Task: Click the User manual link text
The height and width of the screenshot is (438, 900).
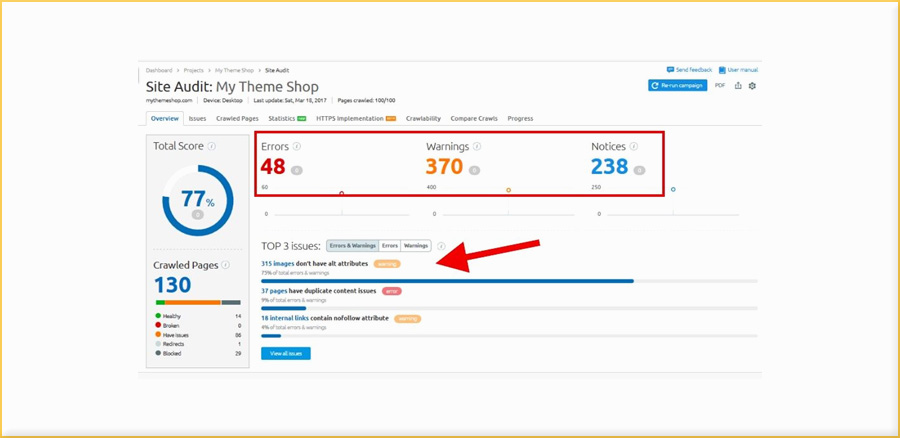Action: (x=743, y=70)
